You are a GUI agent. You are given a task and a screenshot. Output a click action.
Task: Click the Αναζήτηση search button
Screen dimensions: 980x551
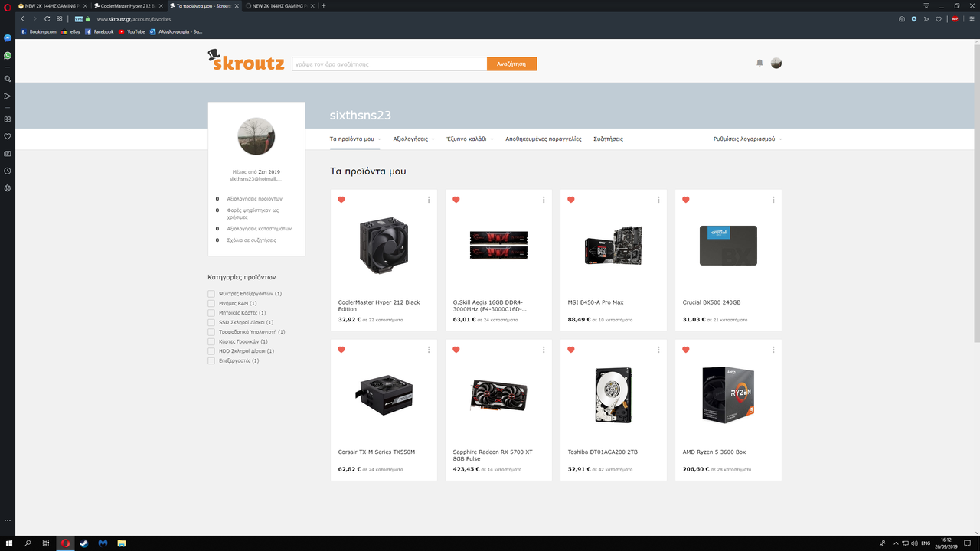pos(511,64)
